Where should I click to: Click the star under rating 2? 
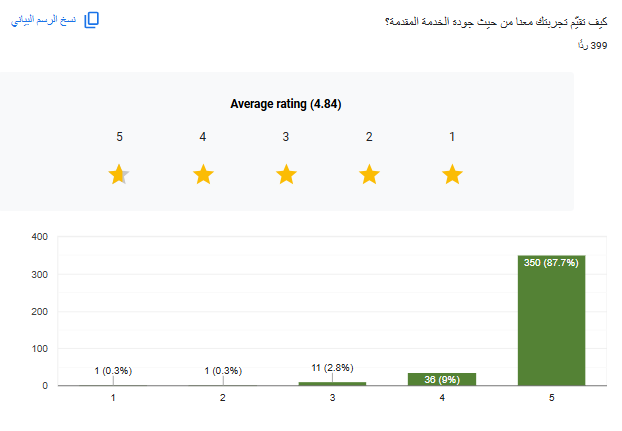tap(369, 175)
